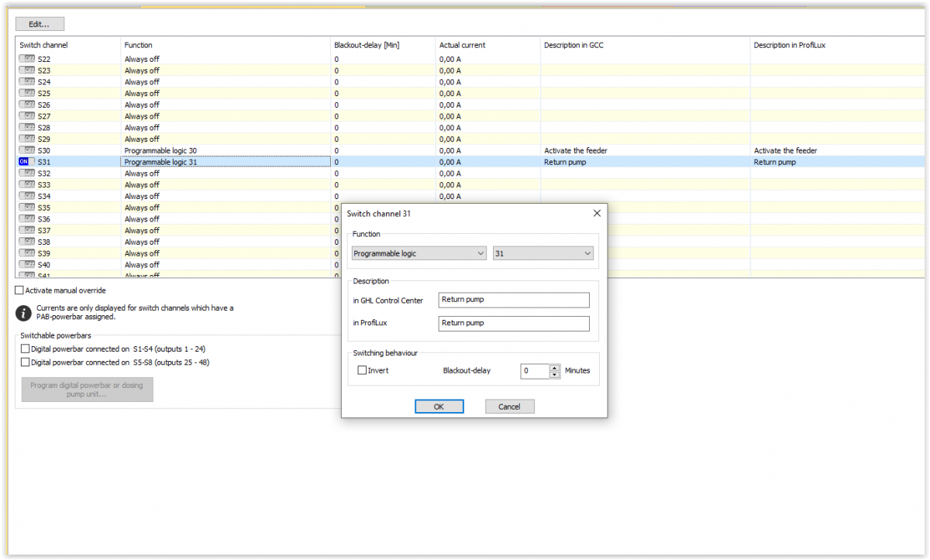This screenshot has height=560, width=930.
Task: Click the OFF status icon for S32
Action: (x=26, y=173)
